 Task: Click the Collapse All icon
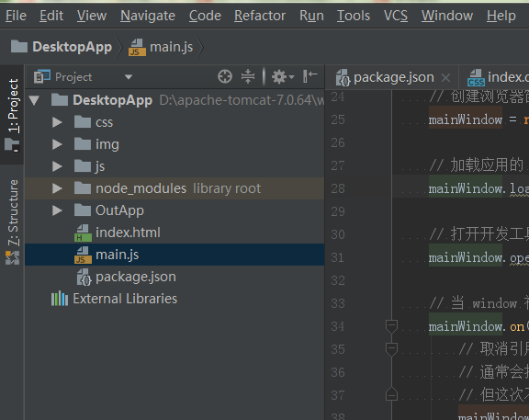coord(248,76)
